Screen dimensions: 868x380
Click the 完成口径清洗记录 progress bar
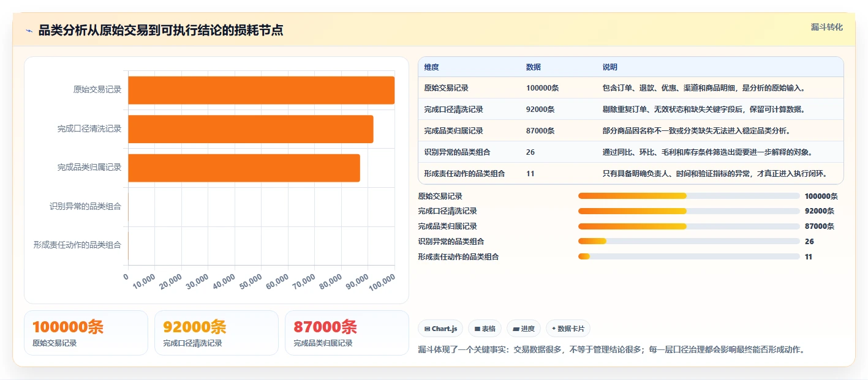pos(689,211)
